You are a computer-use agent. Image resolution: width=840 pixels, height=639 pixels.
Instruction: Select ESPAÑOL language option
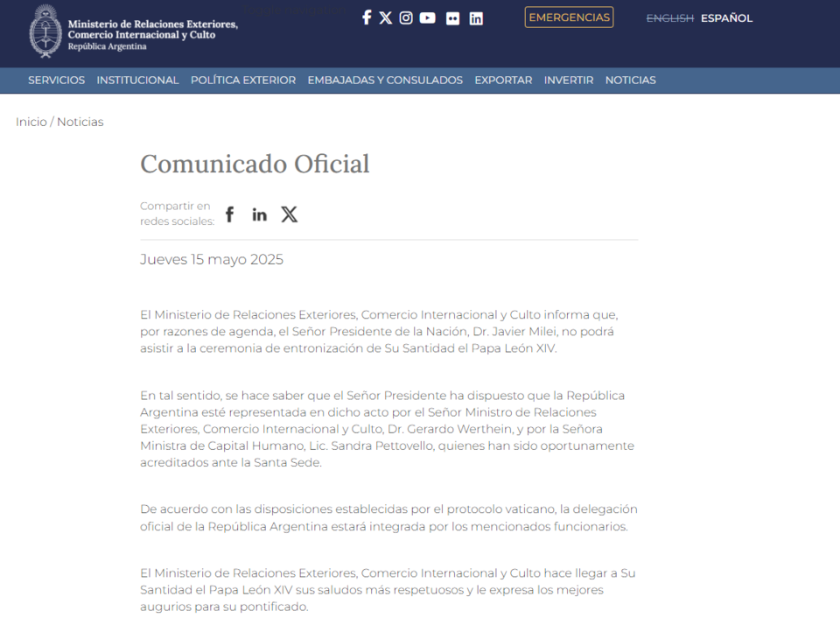(x=726, y=18)
